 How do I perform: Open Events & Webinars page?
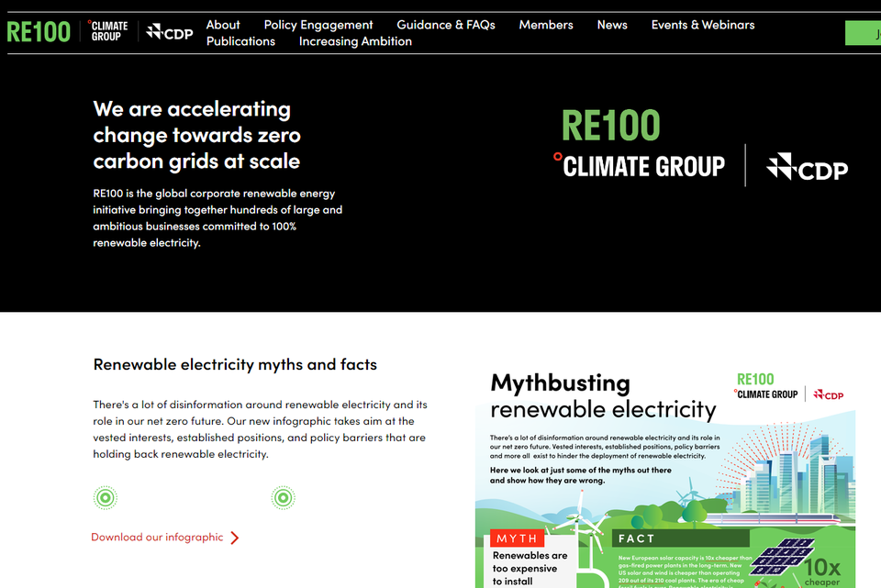pyautogui.click(x=703, y=25)
